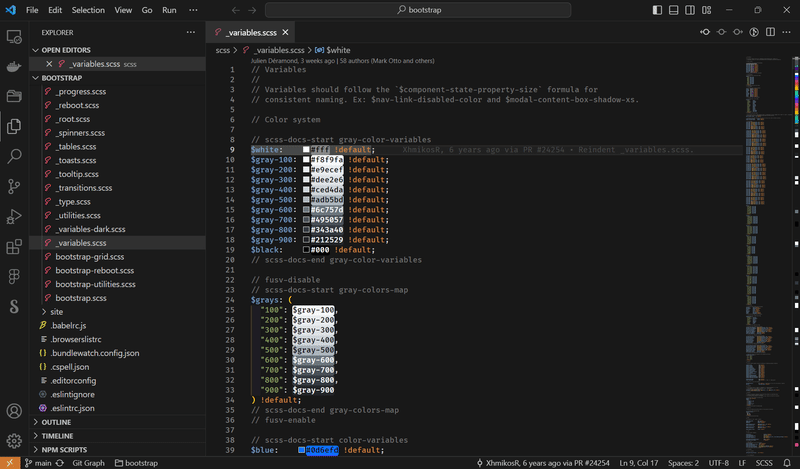Image resolution: width=800 pixels, height=469 pixels.
Task: Open the Search view magnifier icon
Action: [14, 156]
